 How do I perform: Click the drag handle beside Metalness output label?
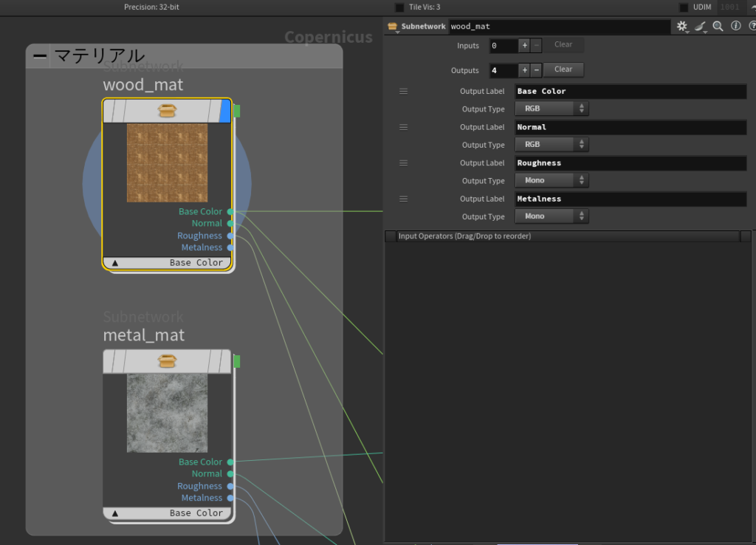tap(403, 199)
